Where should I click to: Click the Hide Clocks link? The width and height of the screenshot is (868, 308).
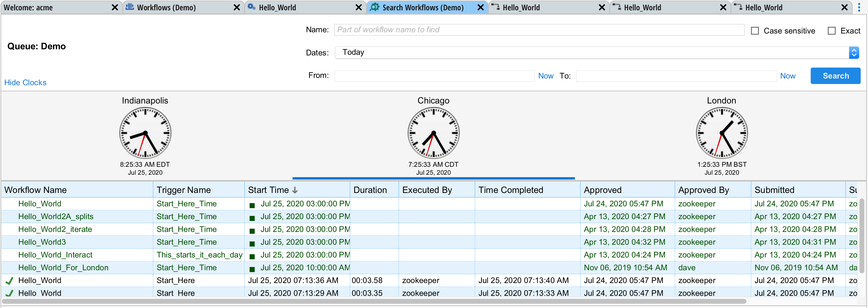[x=25, y=82]
